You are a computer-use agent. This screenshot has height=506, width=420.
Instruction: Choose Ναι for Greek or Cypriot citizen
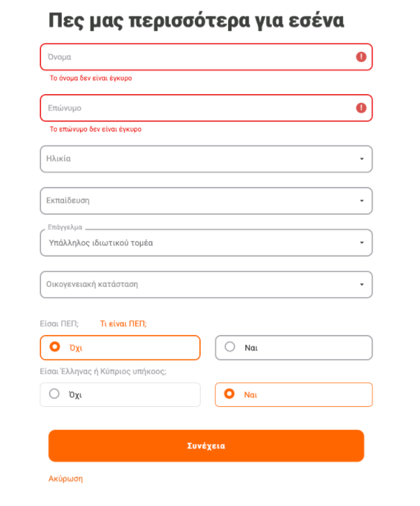point(293,395)
